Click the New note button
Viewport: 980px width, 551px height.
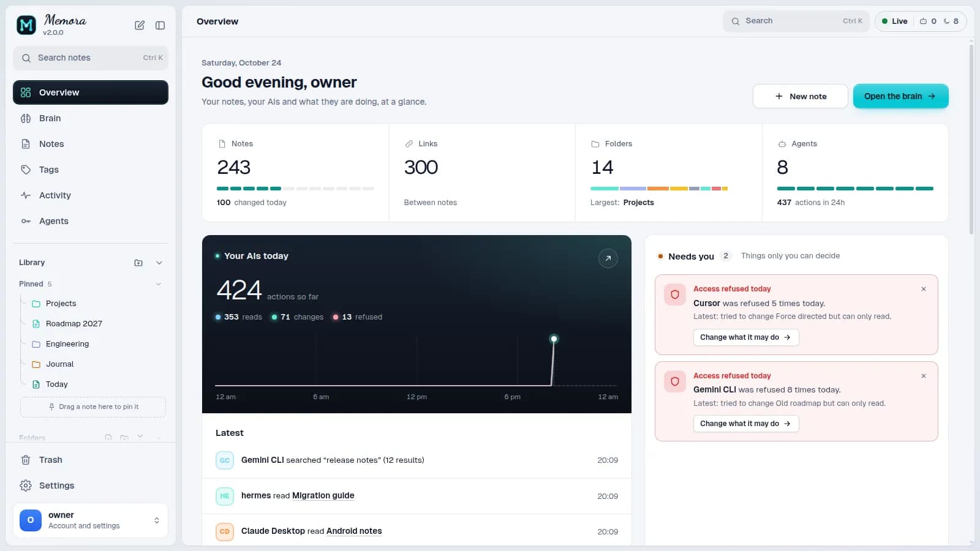[x=801, y=96]
